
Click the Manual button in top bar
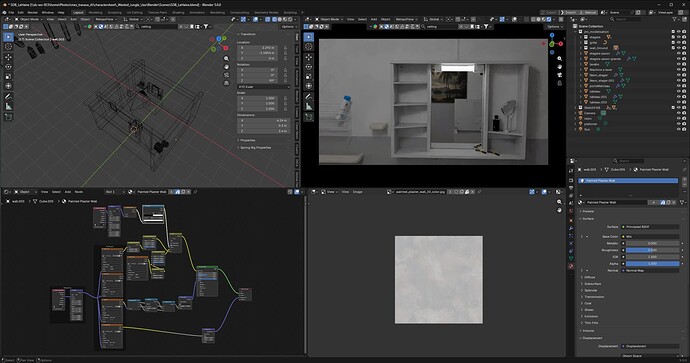pos(588,12)
